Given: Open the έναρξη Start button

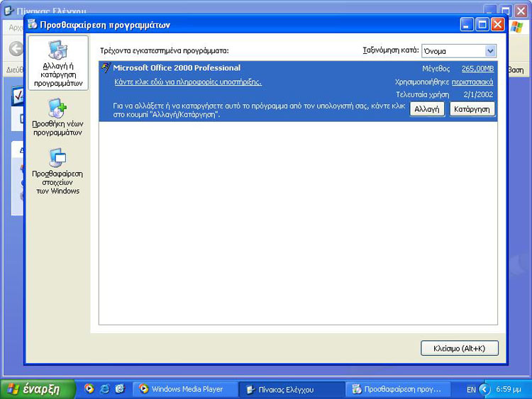Looking at the screenshot, I should coord(38,389).
